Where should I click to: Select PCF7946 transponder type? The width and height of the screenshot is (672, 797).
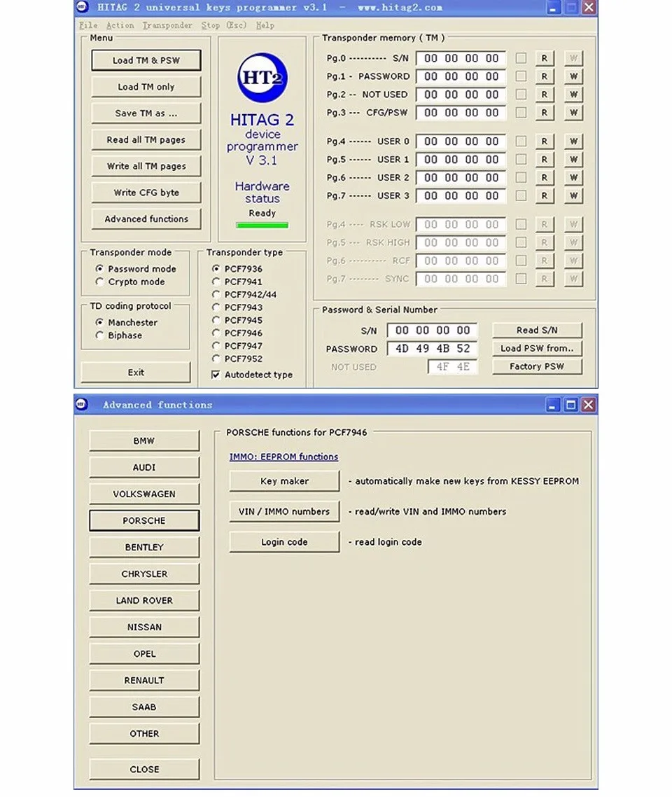click(216, 333)
